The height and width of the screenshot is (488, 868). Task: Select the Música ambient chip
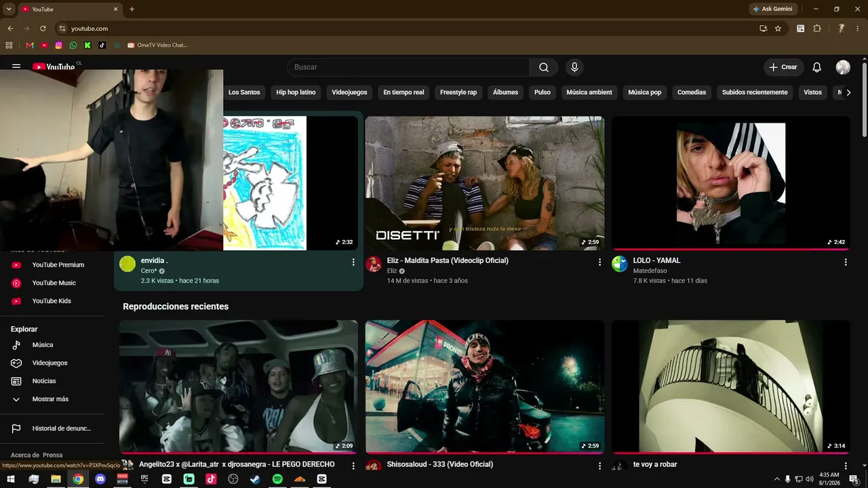[589, 92]
